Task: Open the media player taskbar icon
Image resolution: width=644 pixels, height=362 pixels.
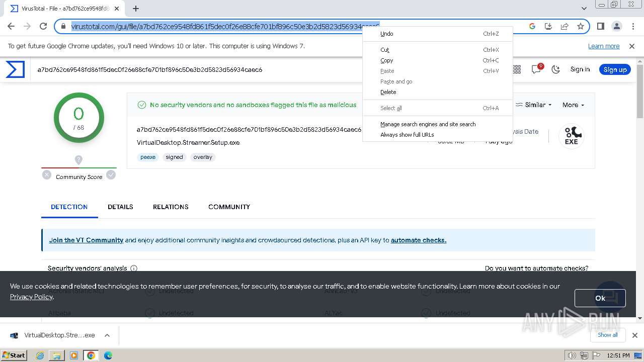Action: click(x=74, y=355)
